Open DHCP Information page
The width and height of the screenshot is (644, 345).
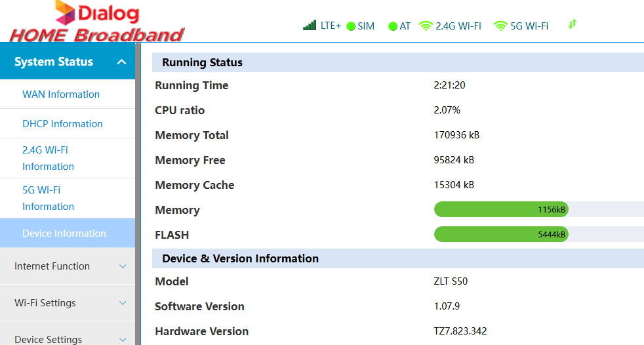coord(62,123)
